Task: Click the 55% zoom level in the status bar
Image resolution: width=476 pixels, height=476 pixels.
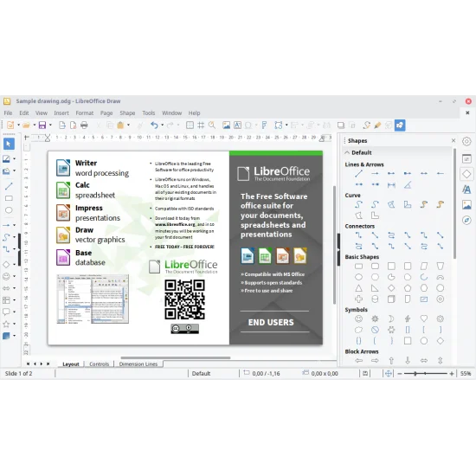Action: point(466,374)
